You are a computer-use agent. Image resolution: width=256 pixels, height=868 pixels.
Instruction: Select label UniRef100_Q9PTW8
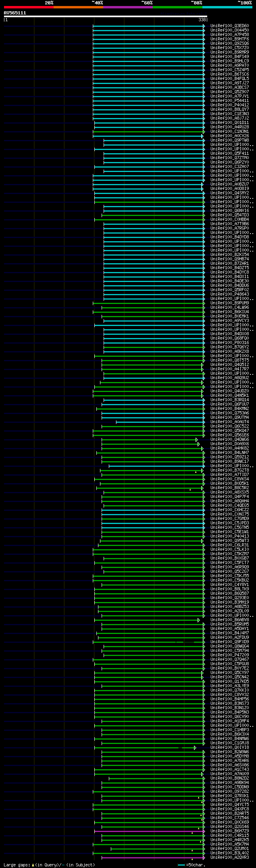[230, 140]
